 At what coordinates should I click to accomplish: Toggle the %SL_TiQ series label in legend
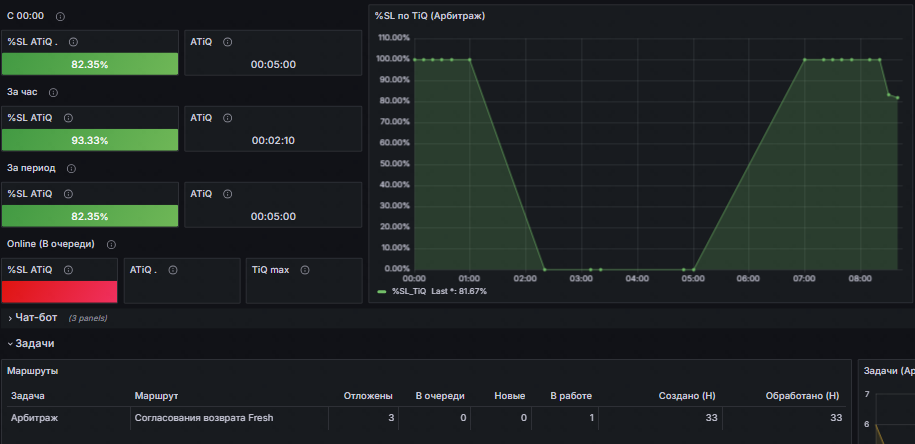tap(409, 291)
